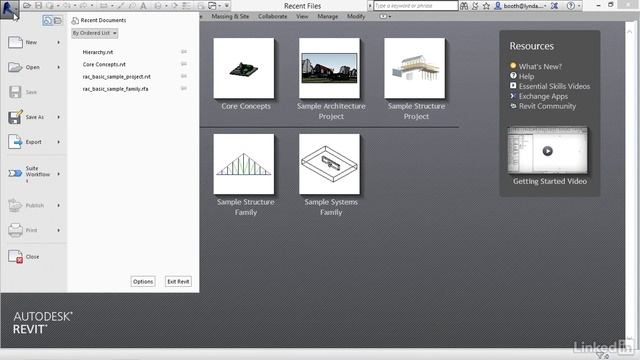Open the By Ordered List dropdown

pyautogui.click(x=95, y=33)
